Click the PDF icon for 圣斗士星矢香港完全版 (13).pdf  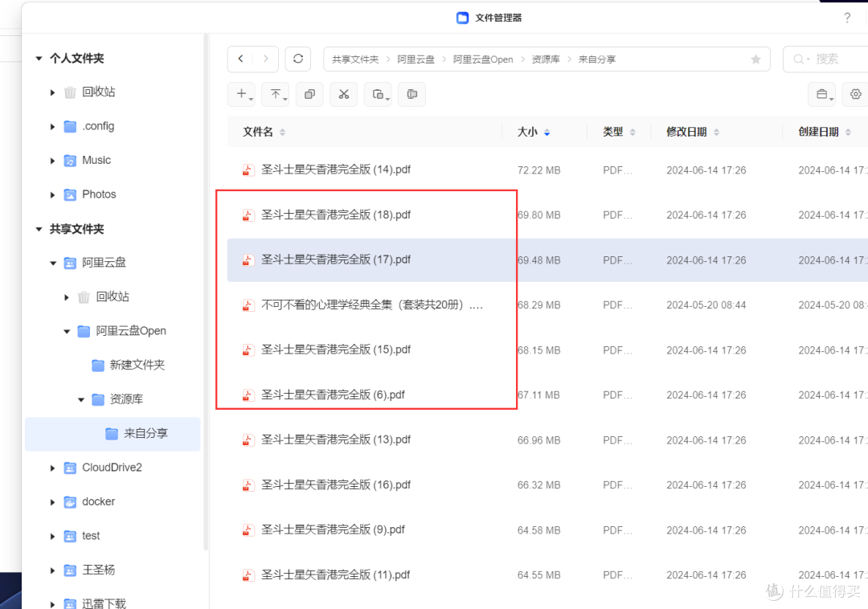[x=248, y=439]
